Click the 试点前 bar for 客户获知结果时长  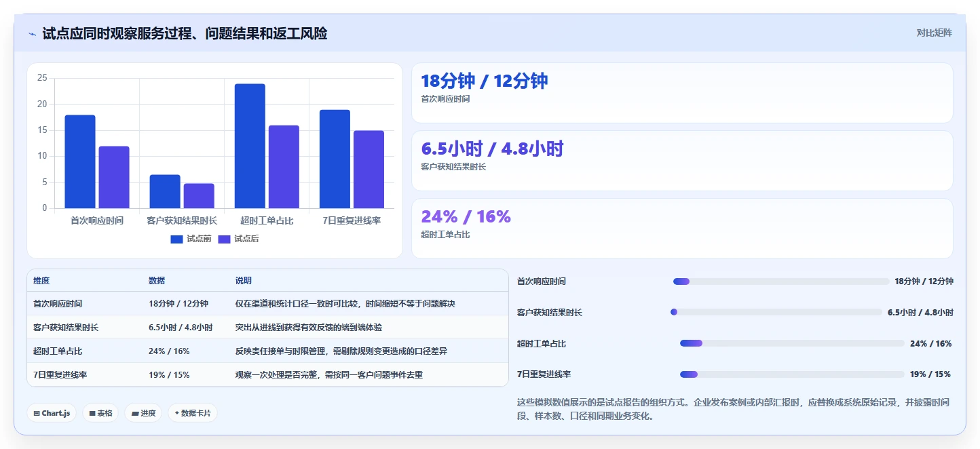(165, 191)
